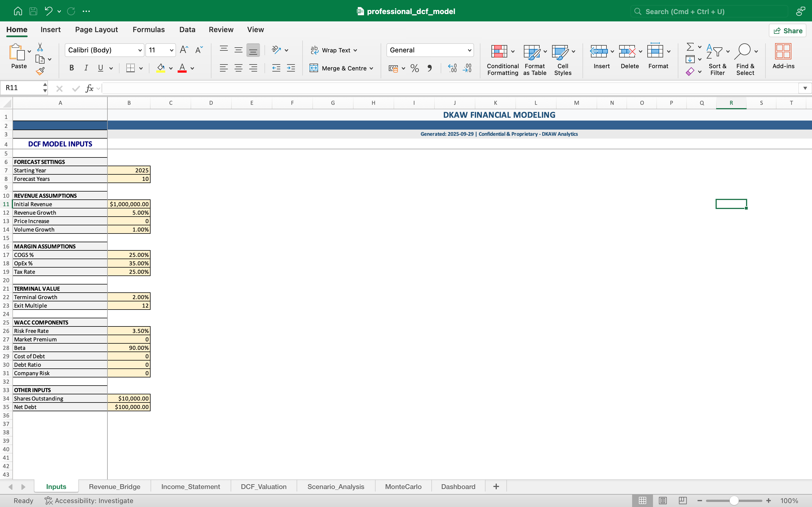Click the Format Painter brush icon
Screen dimensions: 812x507
40,71
